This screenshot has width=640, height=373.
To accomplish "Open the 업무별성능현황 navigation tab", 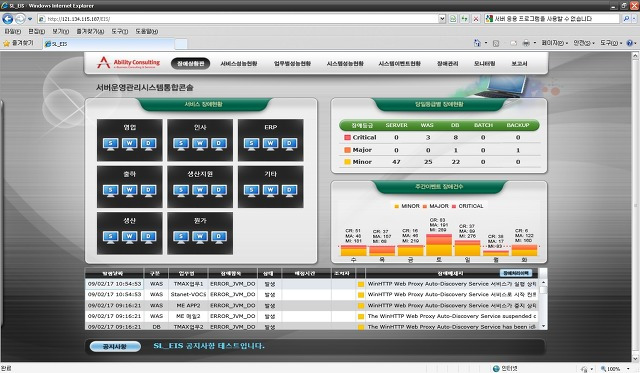I will 292,64.
